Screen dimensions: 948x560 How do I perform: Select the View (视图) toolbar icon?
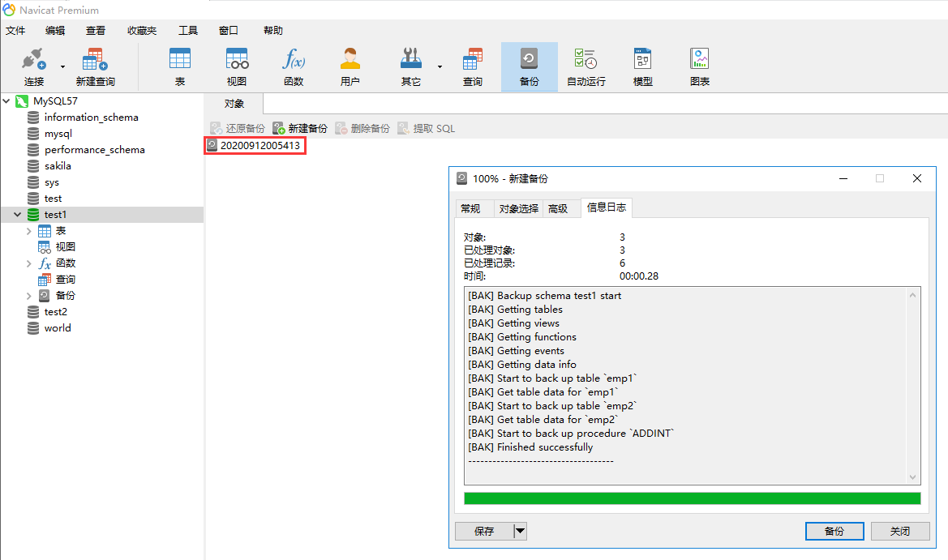237,66
